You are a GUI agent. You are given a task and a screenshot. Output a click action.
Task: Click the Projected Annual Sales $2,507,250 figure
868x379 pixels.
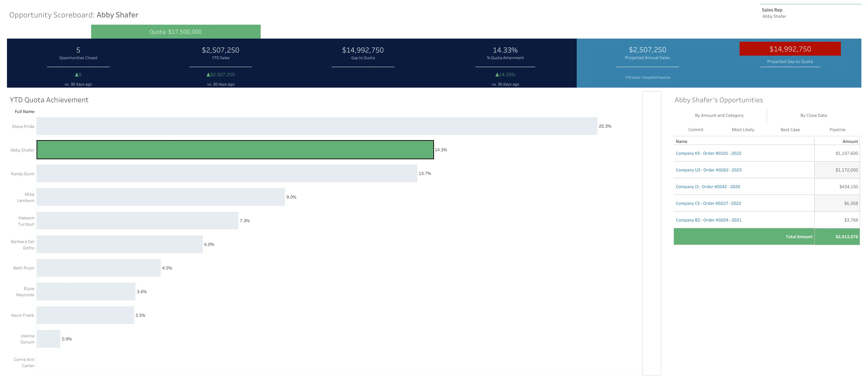(x=648, y=50)
